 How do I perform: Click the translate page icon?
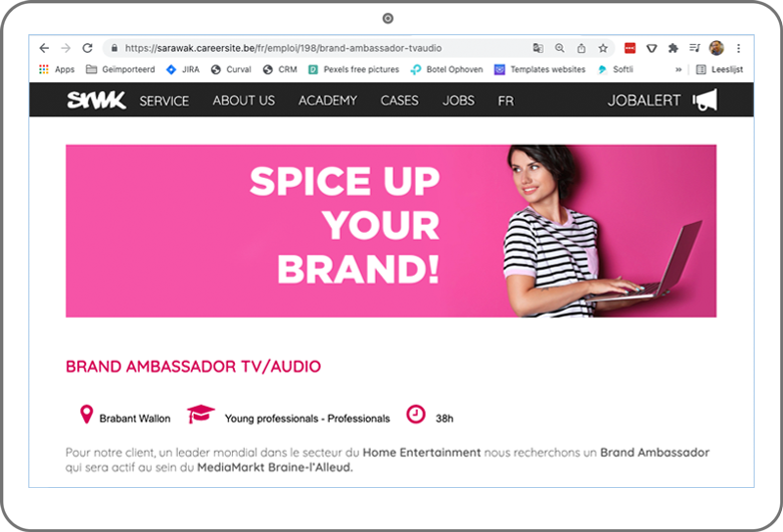[537, 48]
